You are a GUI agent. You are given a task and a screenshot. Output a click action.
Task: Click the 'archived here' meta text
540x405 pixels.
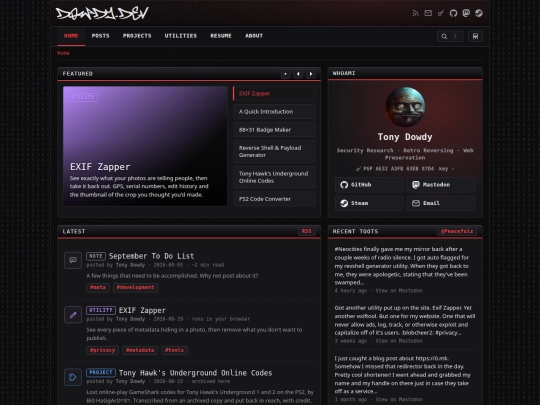point(211,382)
